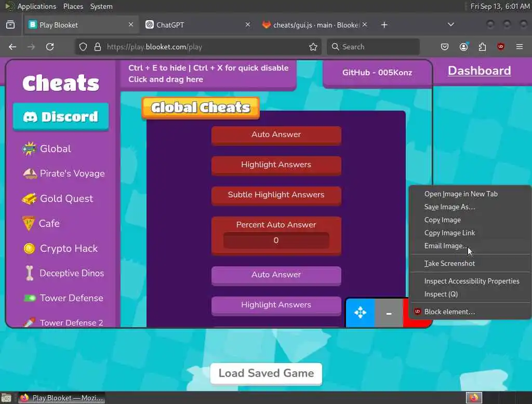This screenshot has width=532, height=404.
Task: Click Load Saved Game button
Action: [266, 373]
